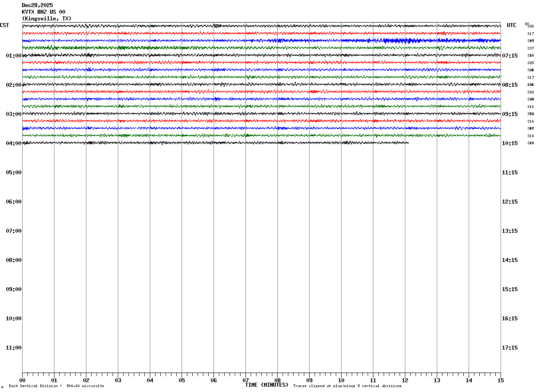This screenshot has width=536, height=392.
Task: Click minute "04" on the bottom time axis
Action: click(150, 380)
